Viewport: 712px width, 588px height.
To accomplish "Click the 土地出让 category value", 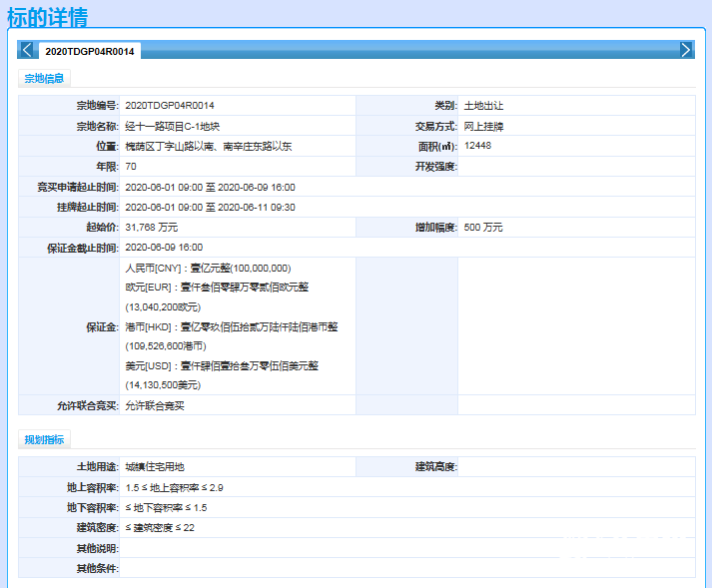I will coord(483,106).
